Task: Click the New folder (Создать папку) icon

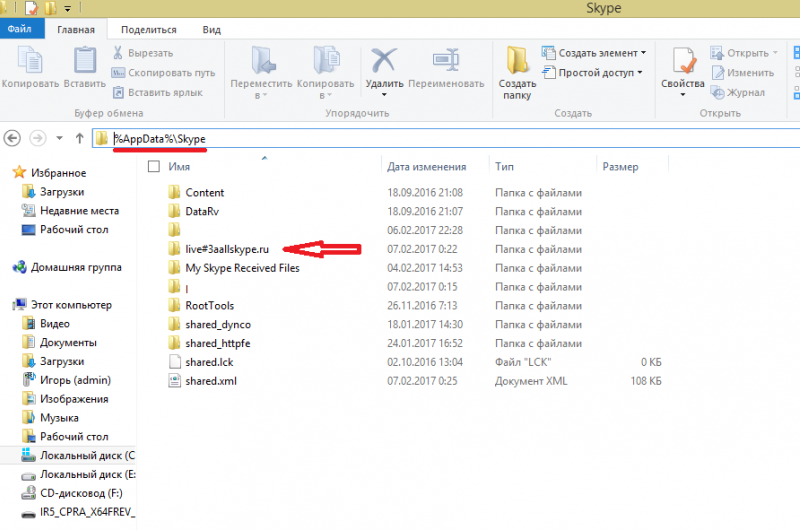Action: pos(517,60)
